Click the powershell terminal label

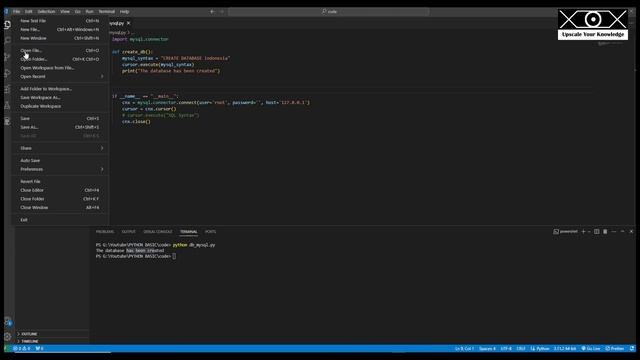click(565, 231)
